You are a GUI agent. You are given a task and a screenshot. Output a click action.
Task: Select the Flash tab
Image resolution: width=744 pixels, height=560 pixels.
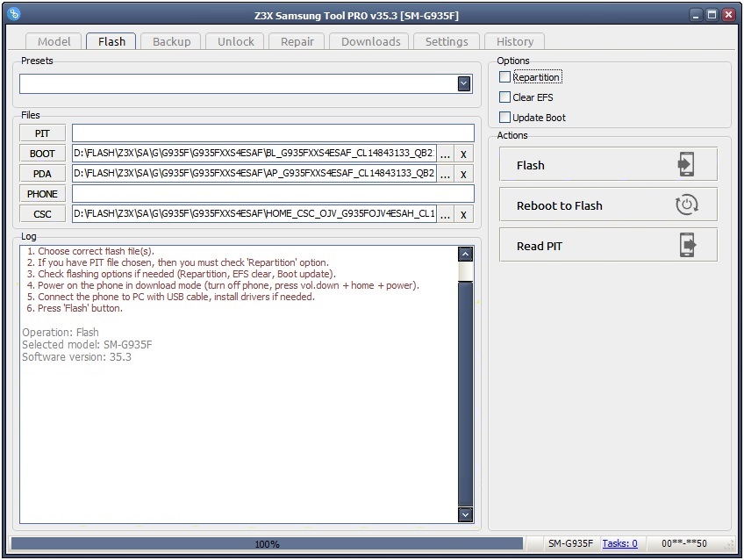tap(111, 41)
